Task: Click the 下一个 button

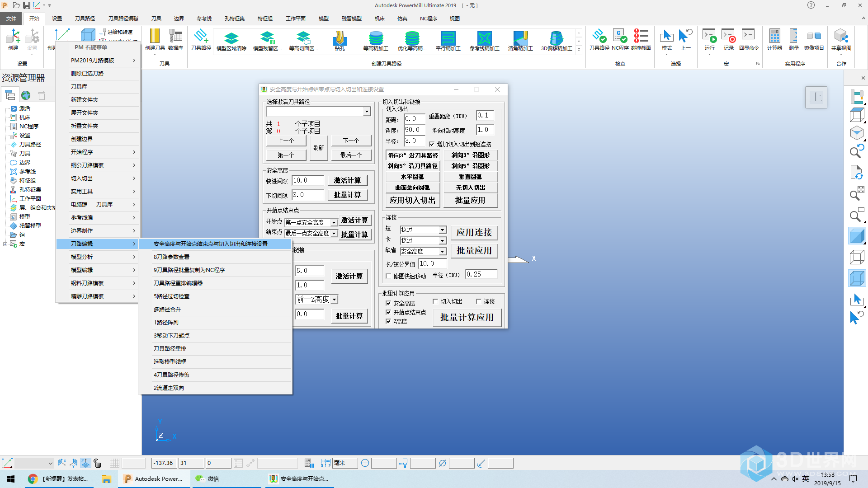Action: [x=351, y=141]
